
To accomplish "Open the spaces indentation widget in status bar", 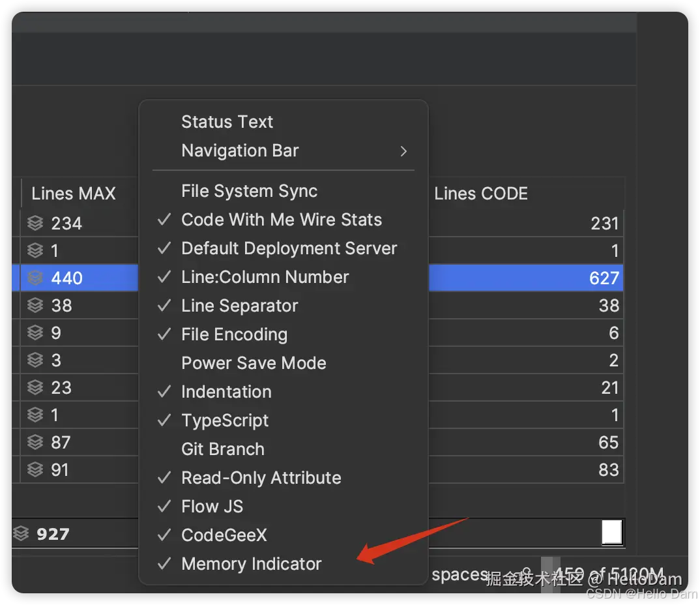I will (x=459, y=575).
